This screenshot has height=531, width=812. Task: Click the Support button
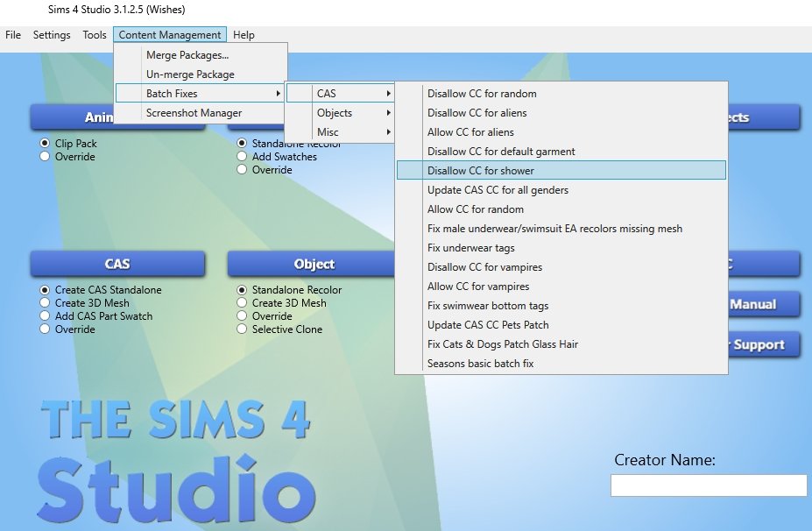[x=764, y=344]
